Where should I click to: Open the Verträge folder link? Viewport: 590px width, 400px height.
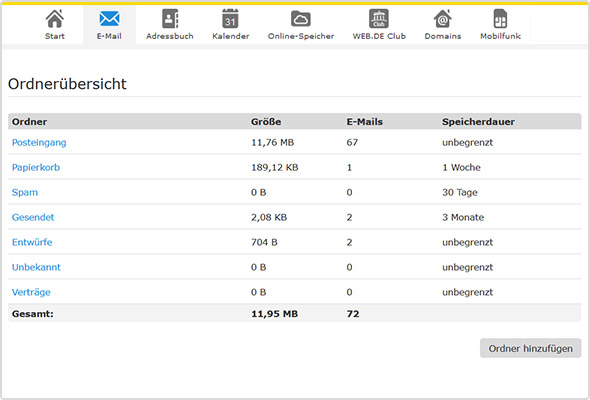pos(31,292)
